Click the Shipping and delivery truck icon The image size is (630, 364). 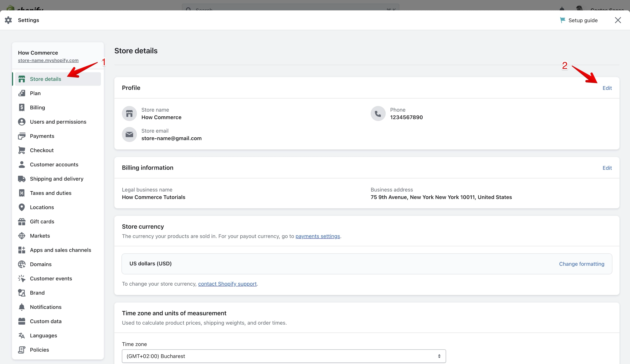pos(22,179)
